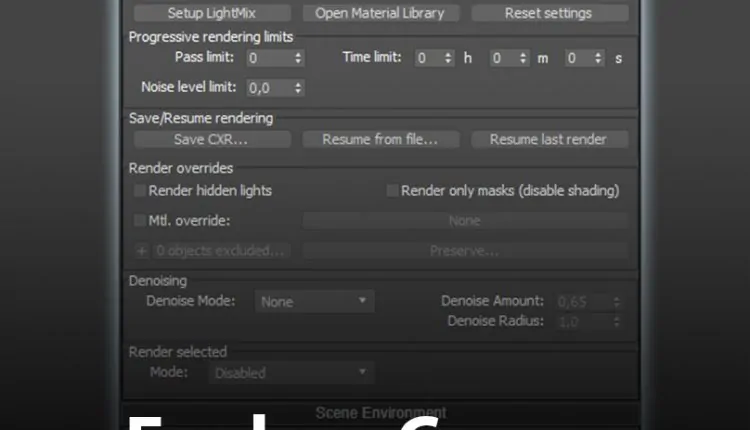750x430 pixels.
Task: Expand the Scene Environment rollout
Action: [381, 413]
